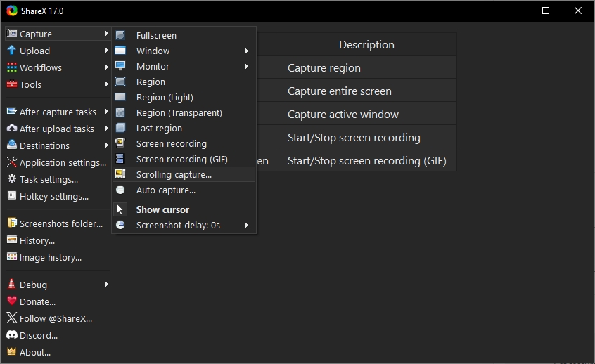Click the Workflows grid icon
595x364 pixels.
point(12,67)
